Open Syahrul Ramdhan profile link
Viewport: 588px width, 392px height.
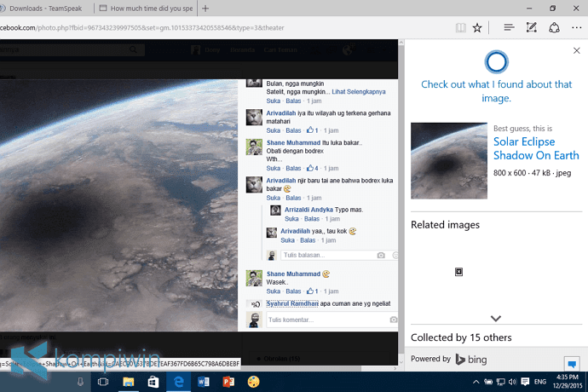(292, 303)
